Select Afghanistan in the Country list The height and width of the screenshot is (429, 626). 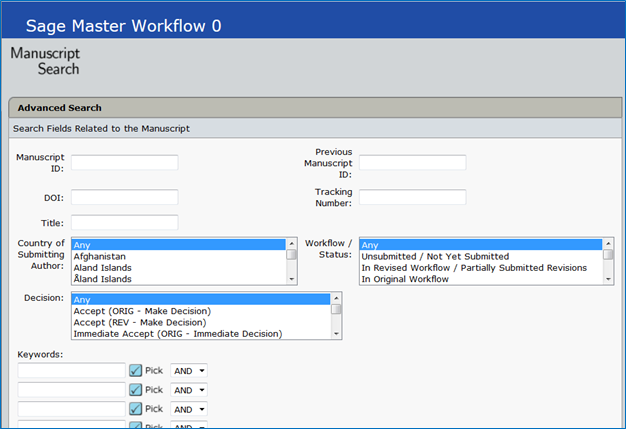pyautogui.click(x=98, y=256)
